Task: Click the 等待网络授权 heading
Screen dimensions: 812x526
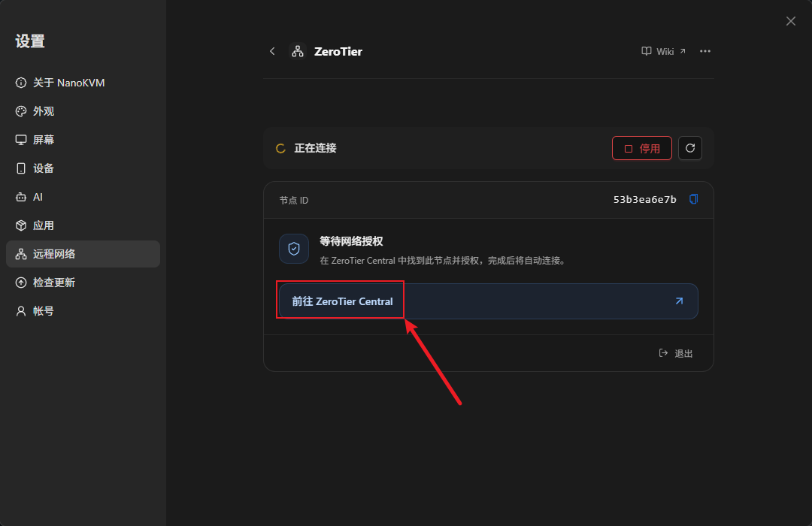Action: click(x=351, y=241)
